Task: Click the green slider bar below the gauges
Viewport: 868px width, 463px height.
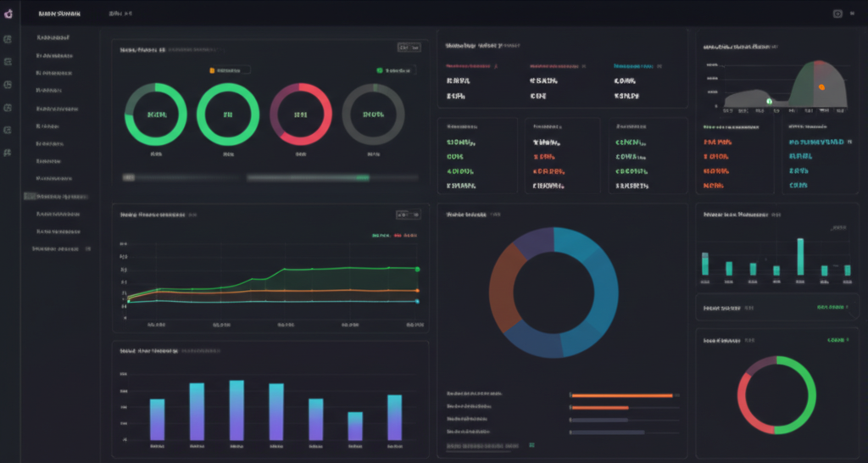Action: tap(308, 178)
